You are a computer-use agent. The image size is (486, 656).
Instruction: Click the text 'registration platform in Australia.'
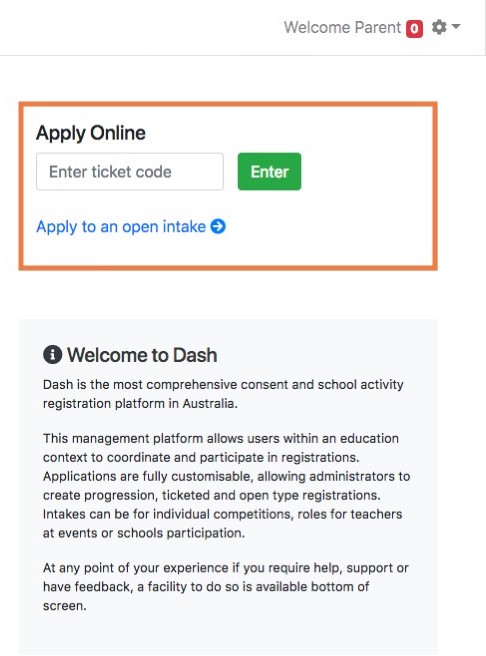pos(140,403)
